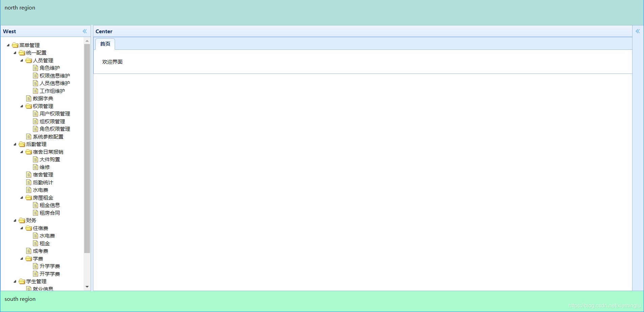Click the file icon beside 组权限管理
This screenshot has height=312, width=644.
pos(35,121)
